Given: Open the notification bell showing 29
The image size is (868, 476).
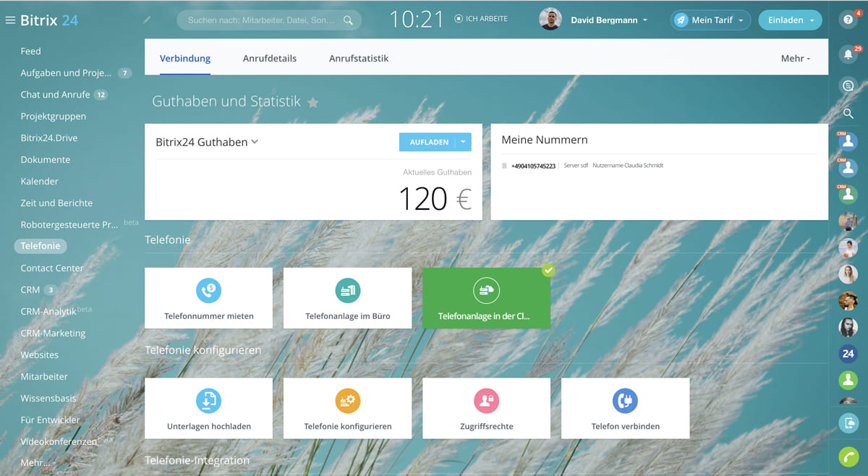Looking at the screenshot, I should [848, 54].
